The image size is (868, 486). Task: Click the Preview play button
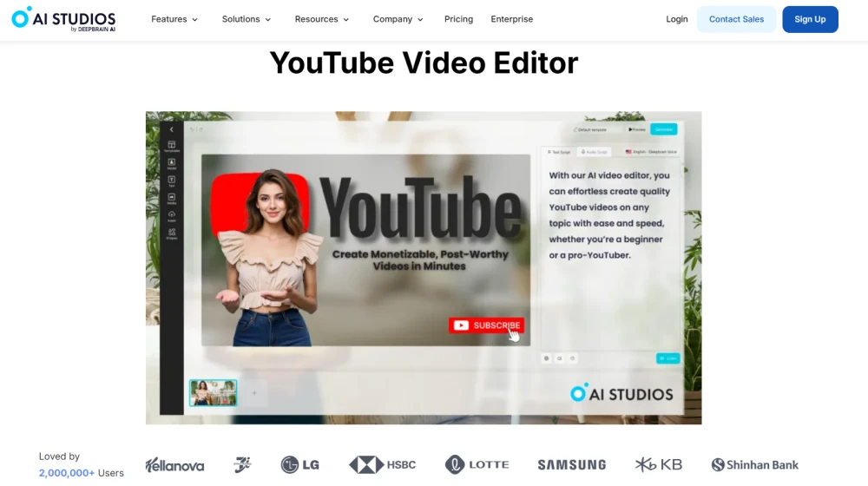tap(637, 129)
